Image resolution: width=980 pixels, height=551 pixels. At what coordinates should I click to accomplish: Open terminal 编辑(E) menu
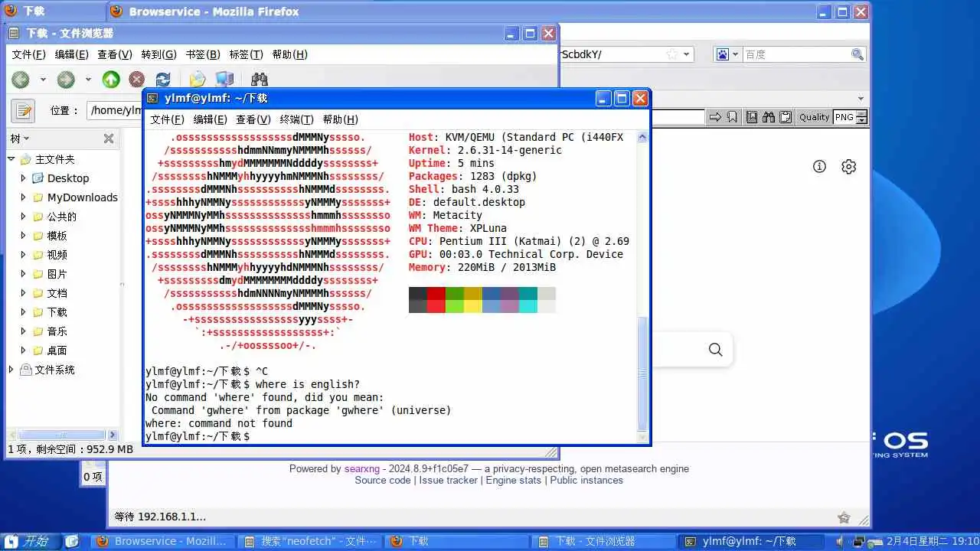click(x=210, y=119)
